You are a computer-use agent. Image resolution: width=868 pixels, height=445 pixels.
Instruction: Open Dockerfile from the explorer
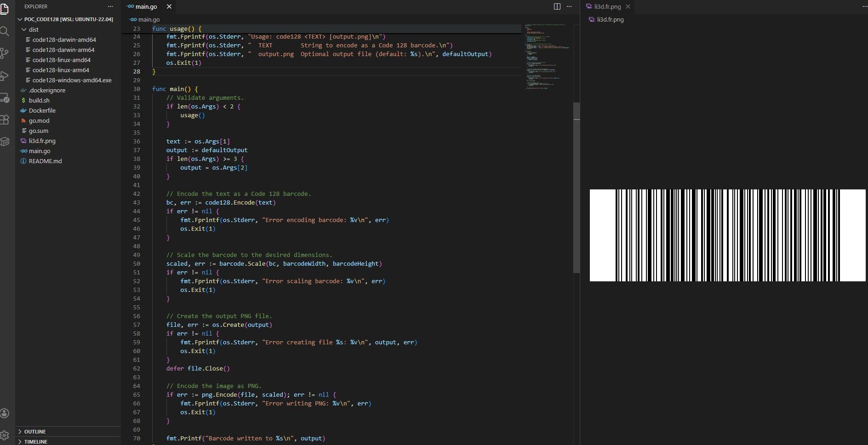42,110
